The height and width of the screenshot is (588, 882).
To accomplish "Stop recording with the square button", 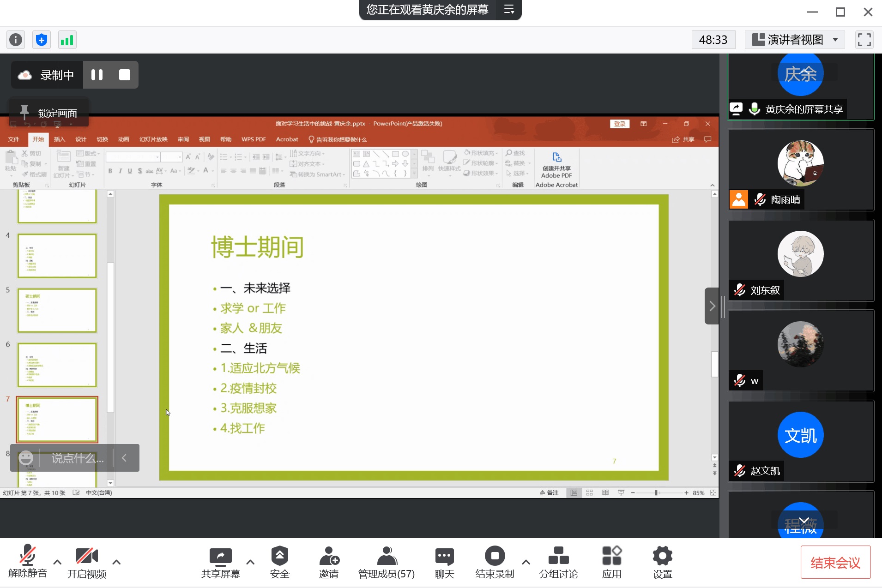I will click(125, 75).
